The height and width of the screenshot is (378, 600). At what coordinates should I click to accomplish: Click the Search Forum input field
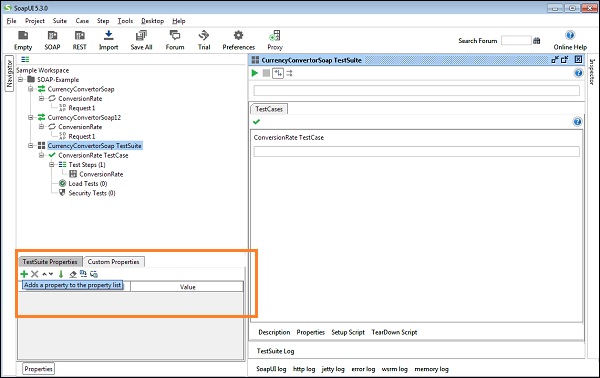click(x=516, y=41)
